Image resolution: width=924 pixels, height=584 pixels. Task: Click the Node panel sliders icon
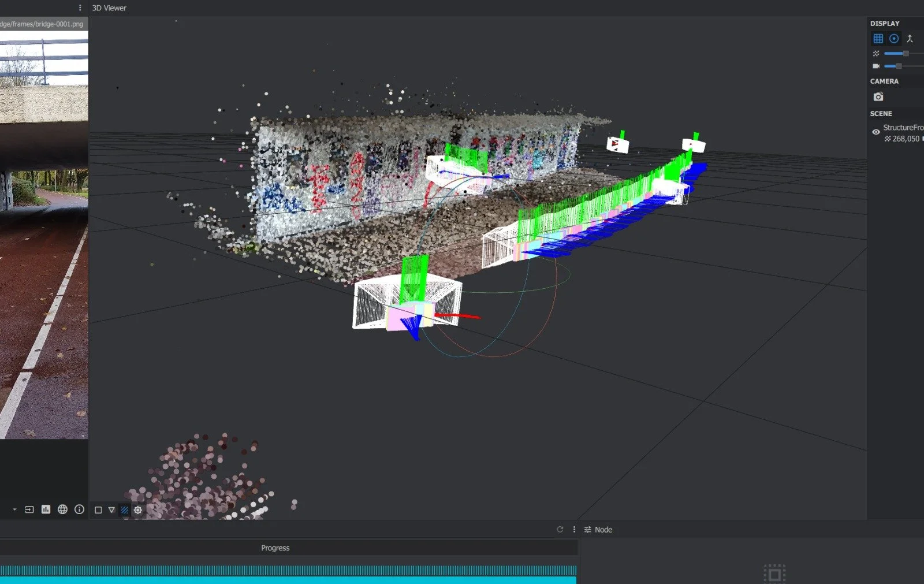(x=587, y=530)
